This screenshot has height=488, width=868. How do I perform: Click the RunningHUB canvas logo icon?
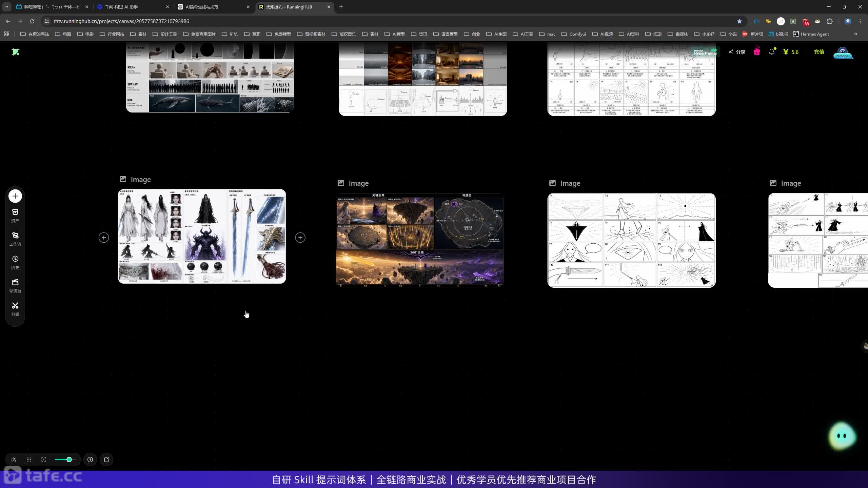click(x=16, y=52)
